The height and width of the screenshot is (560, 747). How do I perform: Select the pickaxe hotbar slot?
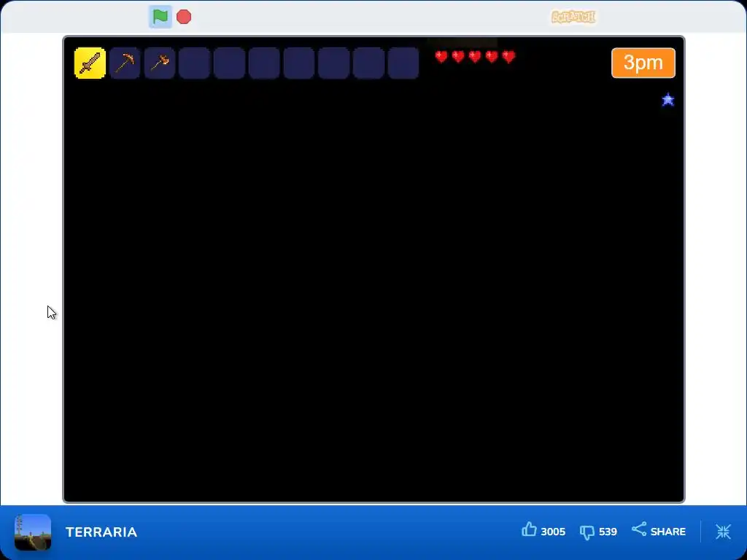click(x=125, y=63)
